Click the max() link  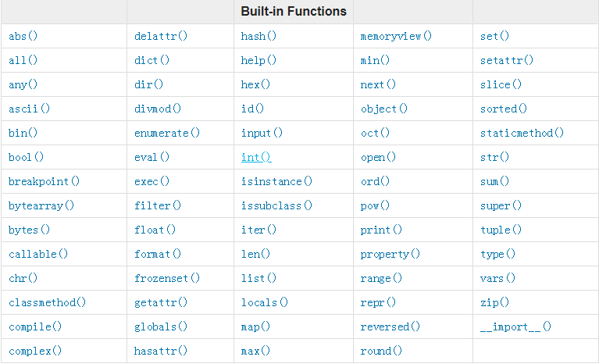point(255,351)
